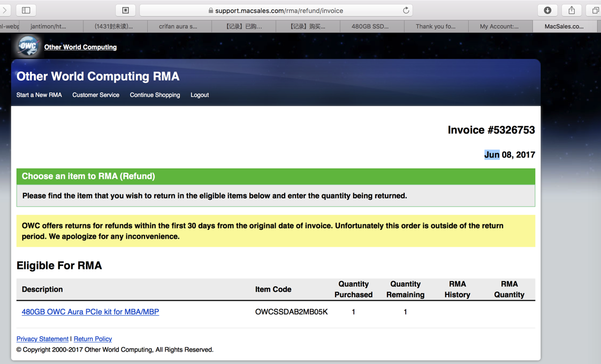Click the Item Code column header
This screenshot has width=601, height=364.
click(273, 290)
